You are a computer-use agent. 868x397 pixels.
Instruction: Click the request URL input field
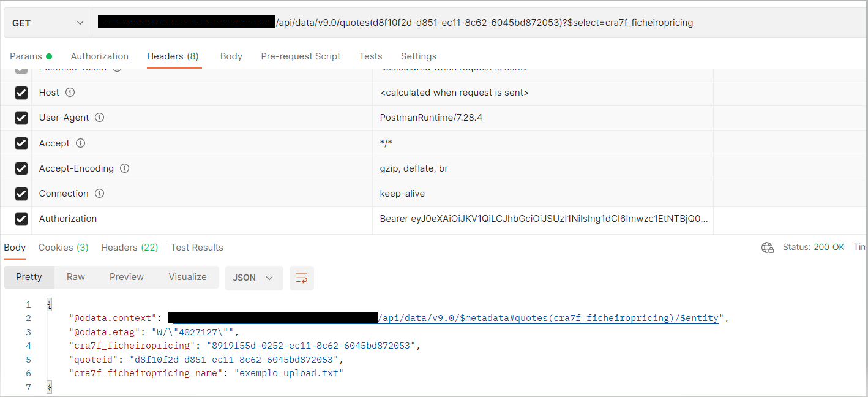click(x=479, y=23)
